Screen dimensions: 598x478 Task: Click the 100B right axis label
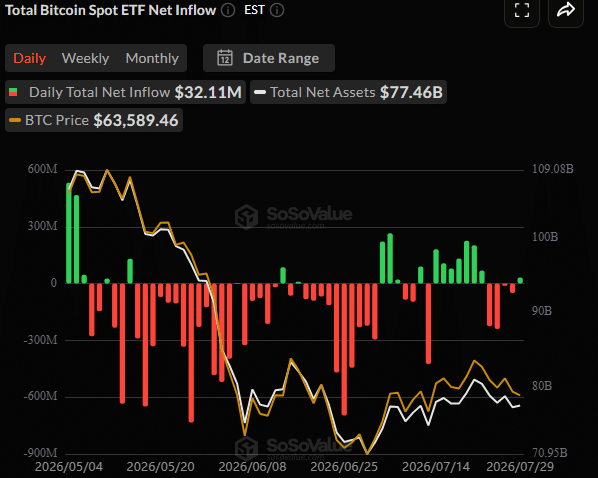545,237
